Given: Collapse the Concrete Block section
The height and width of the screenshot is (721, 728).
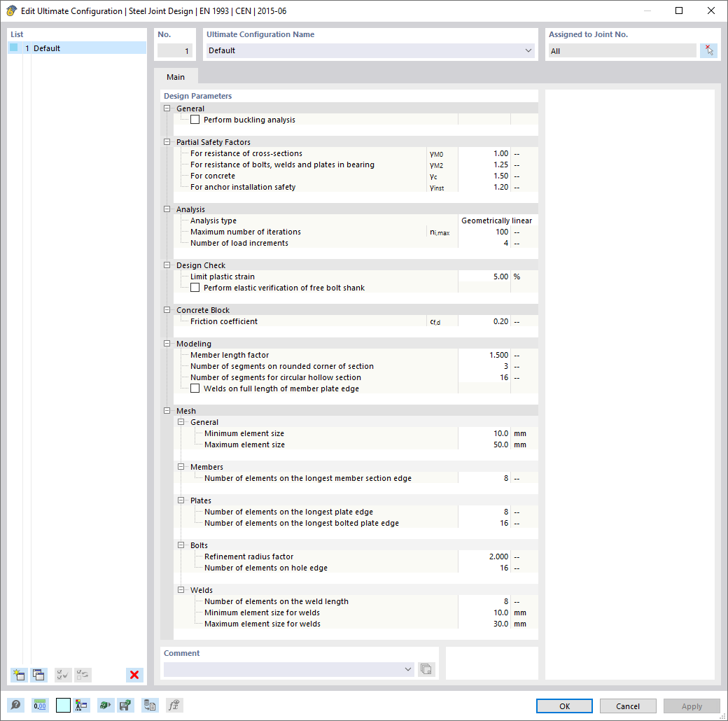Looking at the screenshot, I should coord(167,310).
